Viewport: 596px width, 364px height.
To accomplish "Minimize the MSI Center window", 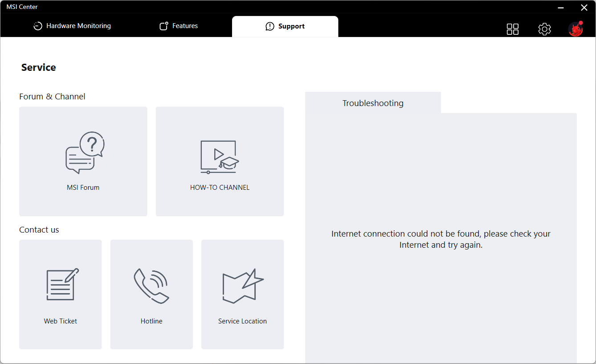I will (561, 8).
